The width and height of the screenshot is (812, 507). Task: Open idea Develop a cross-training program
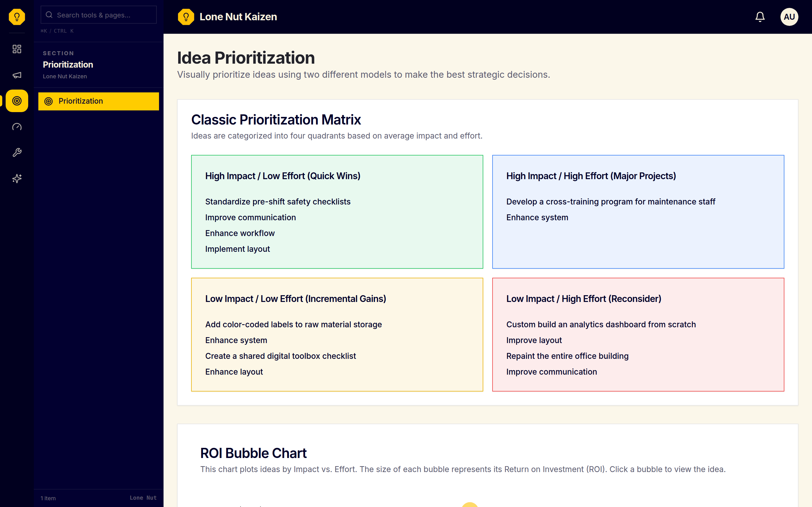point(611,201)
